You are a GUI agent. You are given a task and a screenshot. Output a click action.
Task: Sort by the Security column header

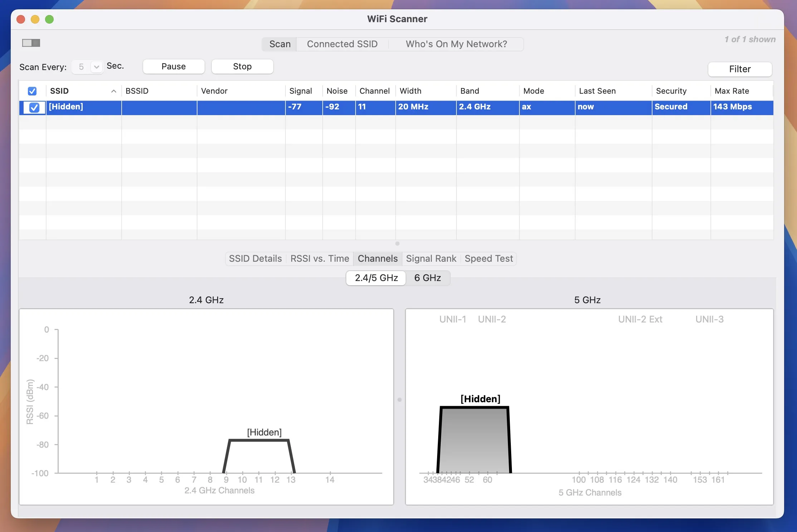coord(681,91)
